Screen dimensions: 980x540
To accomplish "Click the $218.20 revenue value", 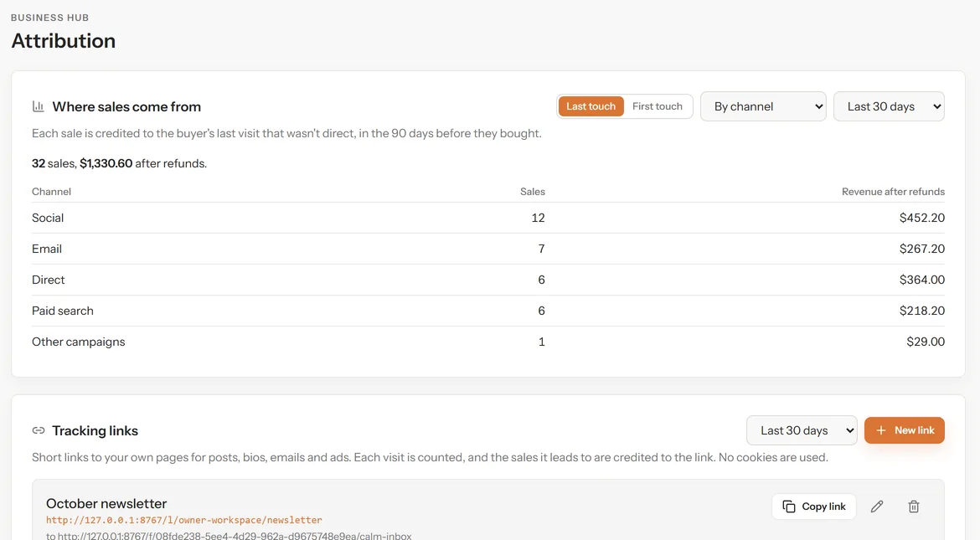I will 922,311.
